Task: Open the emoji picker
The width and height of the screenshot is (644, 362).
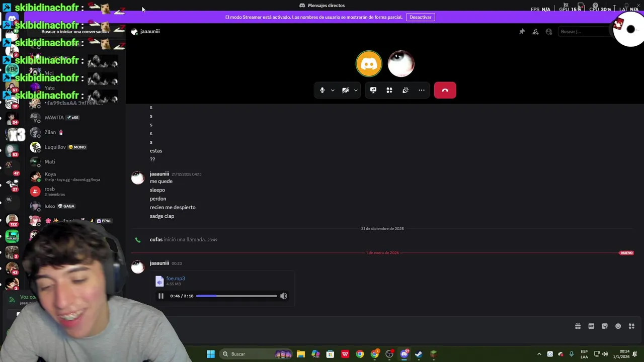Action: (x=618, y=326)
